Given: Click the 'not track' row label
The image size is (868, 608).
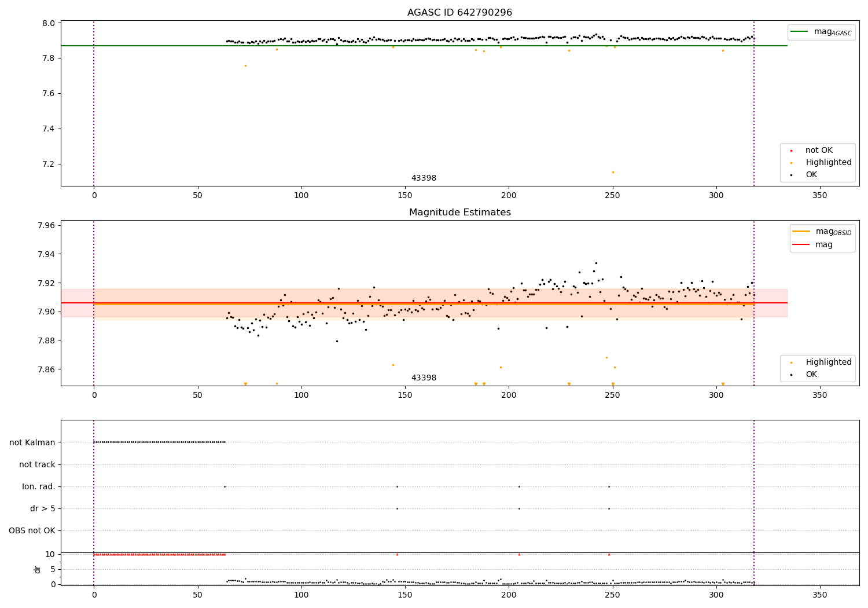Looking at the screenshot, I should pyautogui.click(x=37, y=464).
